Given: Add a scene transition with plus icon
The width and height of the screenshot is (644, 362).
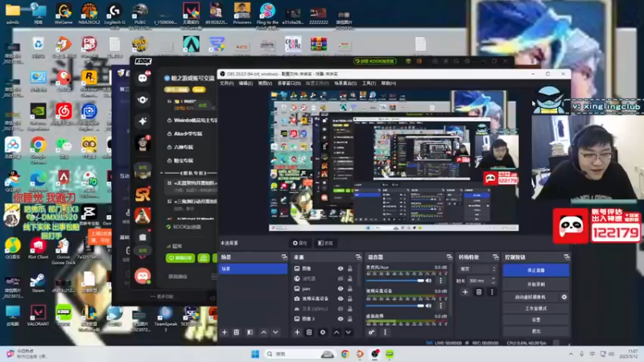Looking at the screenshot, I should [465, 292].
